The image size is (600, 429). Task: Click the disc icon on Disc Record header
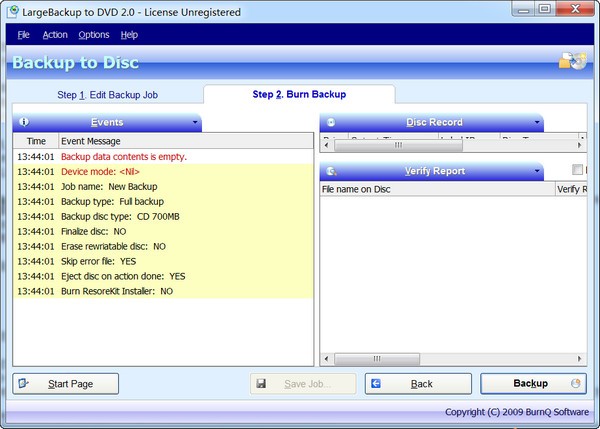(x=331, y=122)
